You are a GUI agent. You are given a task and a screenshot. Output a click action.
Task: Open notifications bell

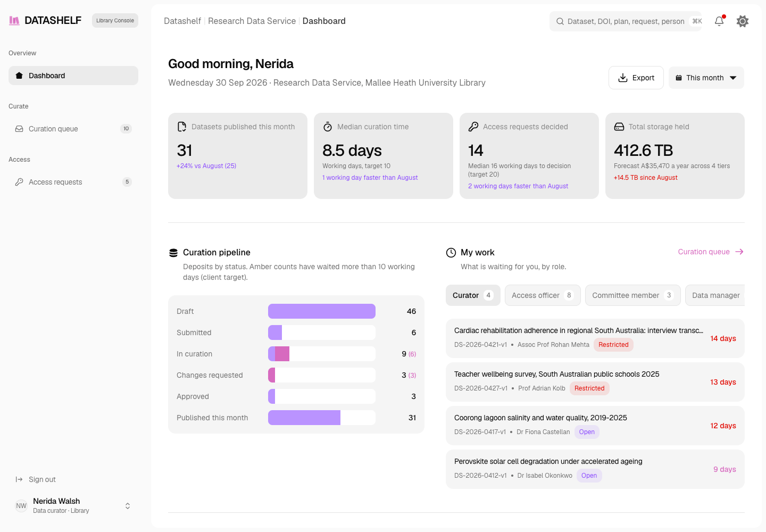(x=719, y=21)
